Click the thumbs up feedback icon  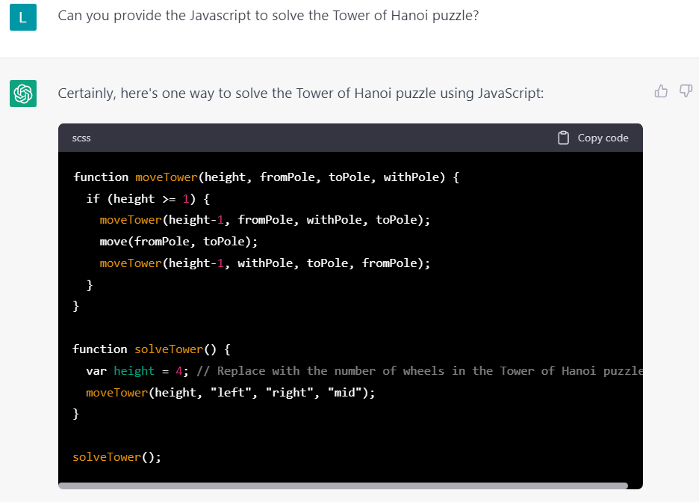click(x=661, y=92)
